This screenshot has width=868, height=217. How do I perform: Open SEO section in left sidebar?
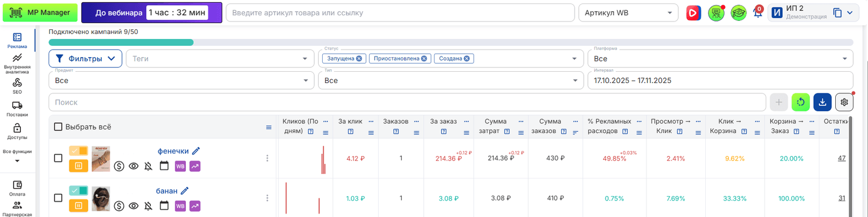click(x=17, y=86)
